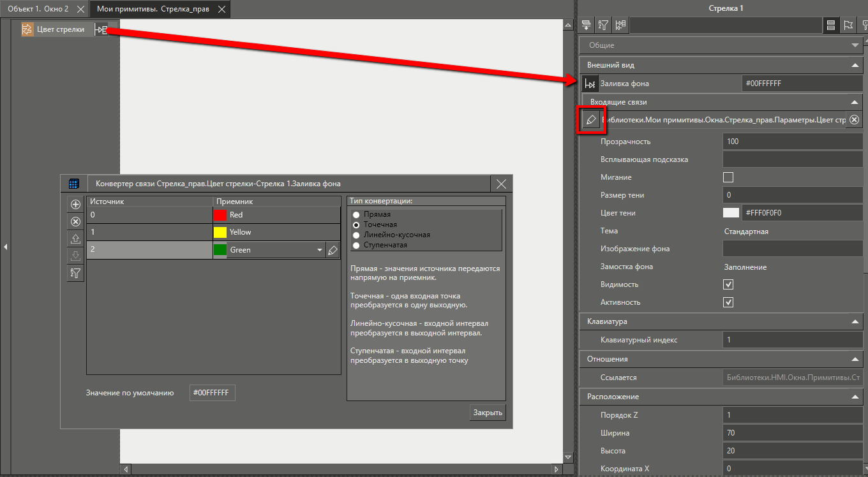The height and width of the screenshot is (477, 868).
Task: Switch to the Объект 1. Окно 2 tab
Action: 38,9
